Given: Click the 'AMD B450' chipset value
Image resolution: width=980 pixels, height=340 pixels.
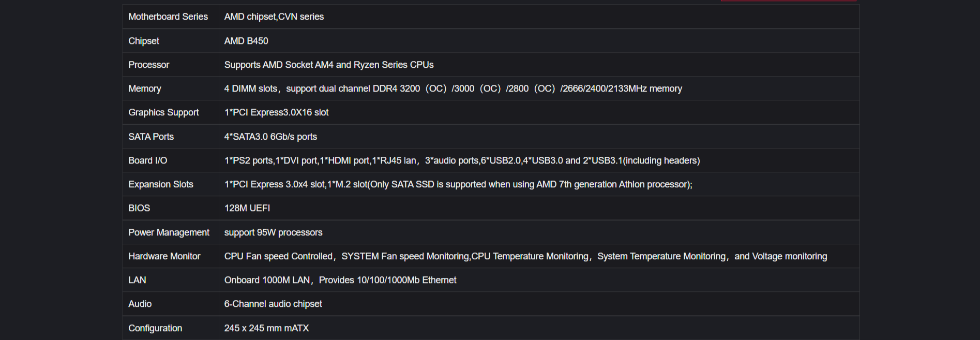Looking at the screenshot, I should [x=246, y=41].
